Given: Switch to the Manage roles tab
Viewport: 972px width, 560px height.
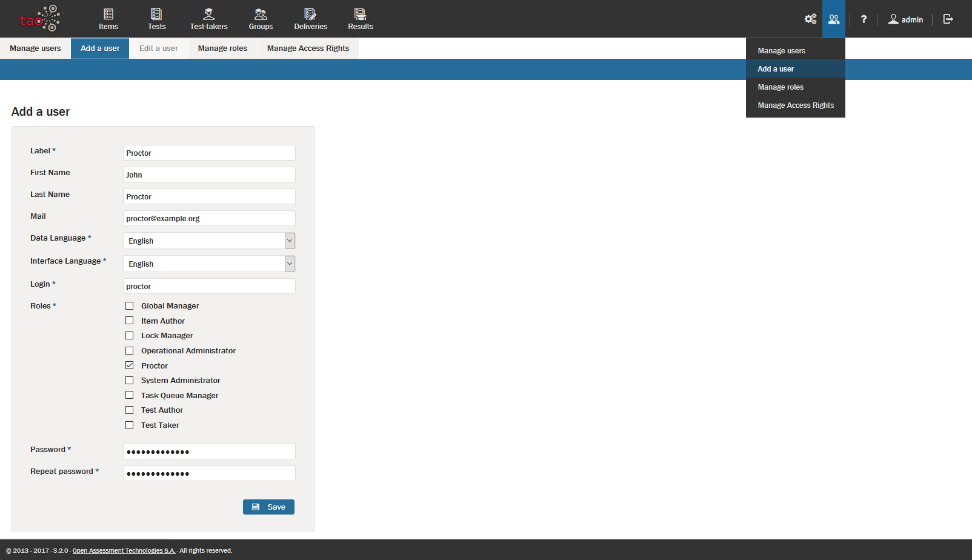Looking at the screenshot, I should coord(222,48).
